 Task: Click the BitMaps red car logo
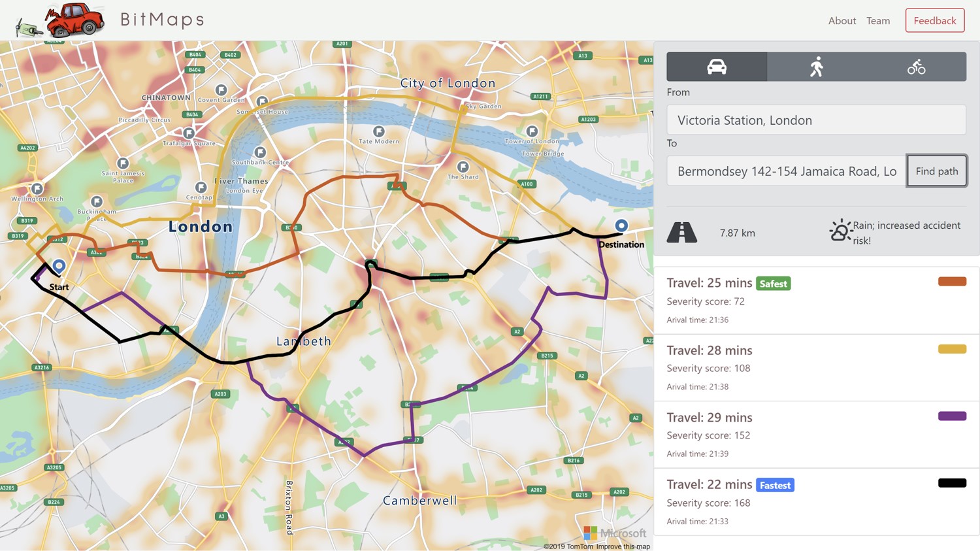click(75, 20)
